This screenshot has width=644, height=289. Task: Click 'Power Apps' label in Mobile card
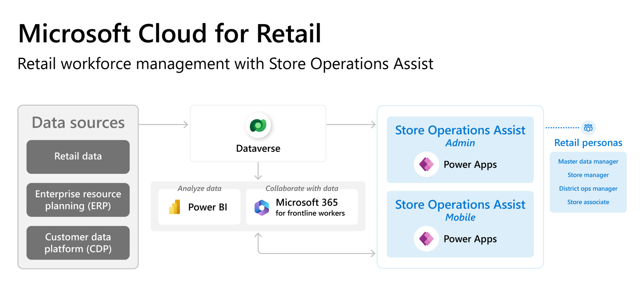pyautogui.click(x=470, y=239)
